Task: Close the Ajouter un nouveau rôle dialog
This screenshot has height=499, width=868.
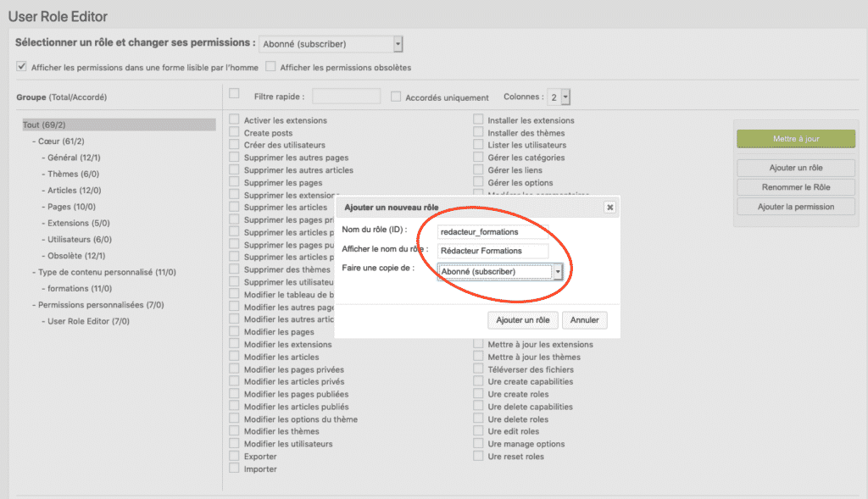Action: (x=609, y=207)
